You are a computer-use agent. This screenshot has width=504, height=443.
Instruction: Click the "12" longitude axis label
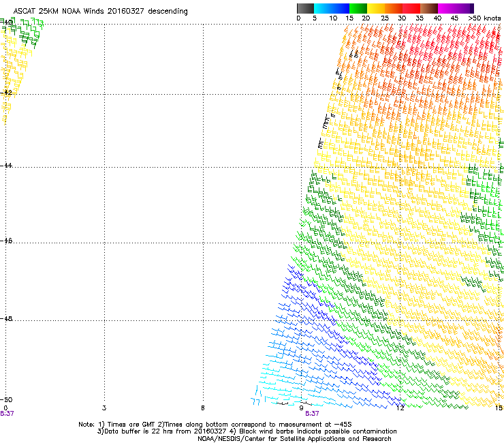click(400, 408)
